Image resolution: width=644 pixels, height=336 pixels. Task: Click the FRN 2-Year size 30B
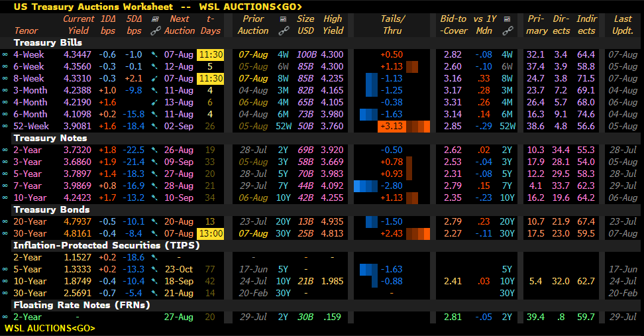(305, 317)
